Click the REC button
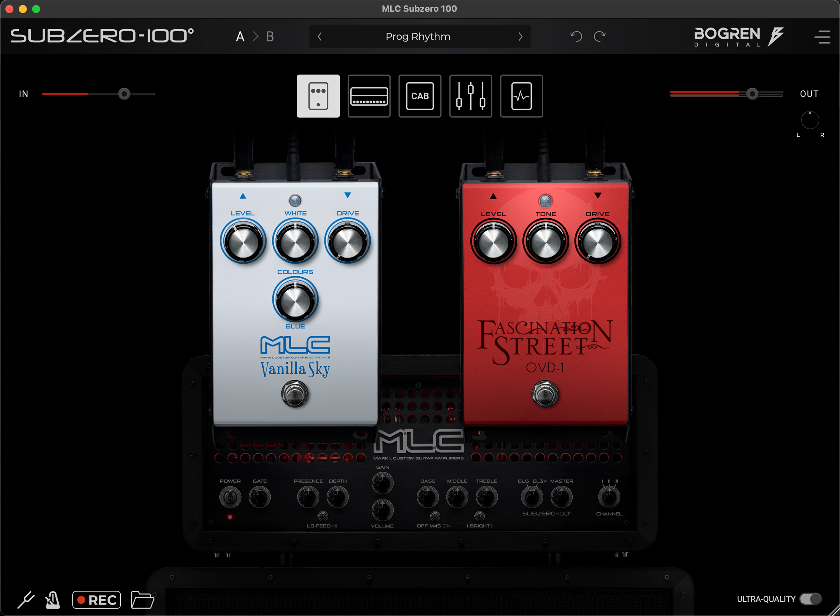840x616 pixels. [x=96, y=599]
